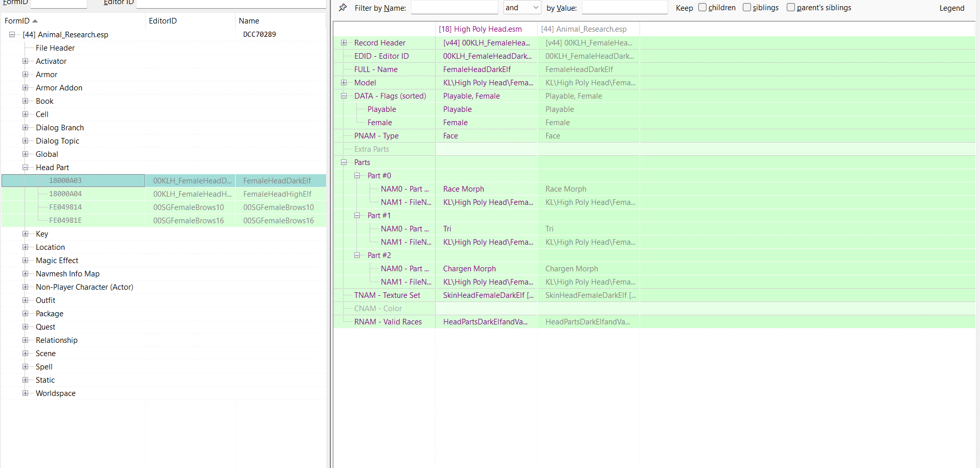Expand the Static group
980x468 pixels.
[x=25, y=380]
